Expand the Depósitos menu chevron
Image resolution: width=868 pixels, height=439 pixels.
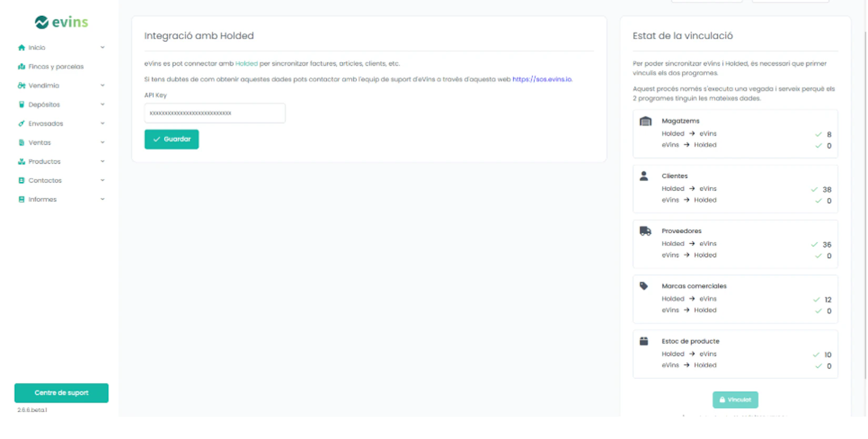103,104
